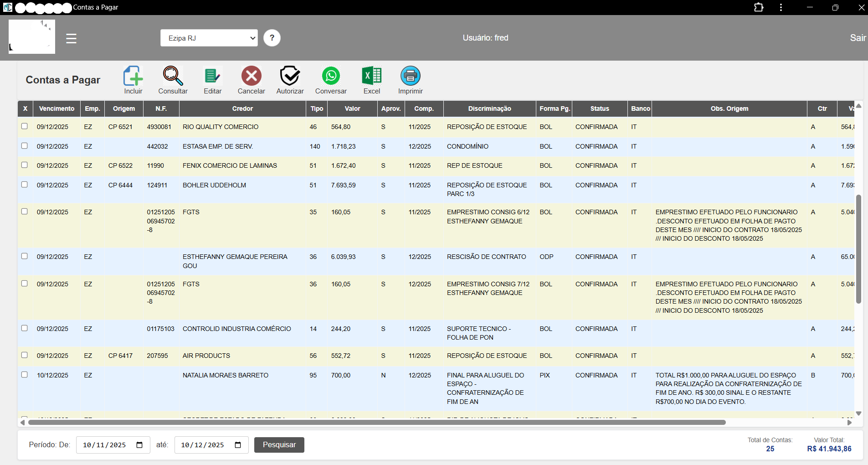The height and width of the screenshot is (465, 868).
Task: Open the end date calendar picker
Action: click(x=238, y=445)
